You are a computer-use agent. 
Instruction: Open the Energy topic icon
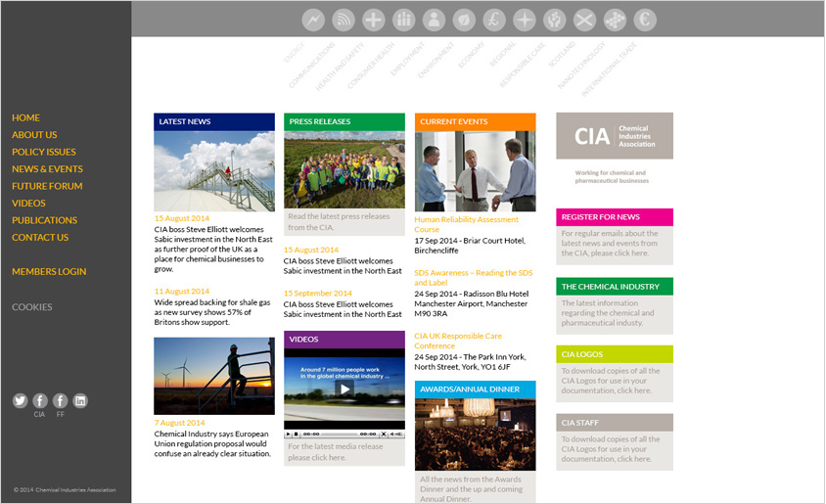click(x=313, y=20)
